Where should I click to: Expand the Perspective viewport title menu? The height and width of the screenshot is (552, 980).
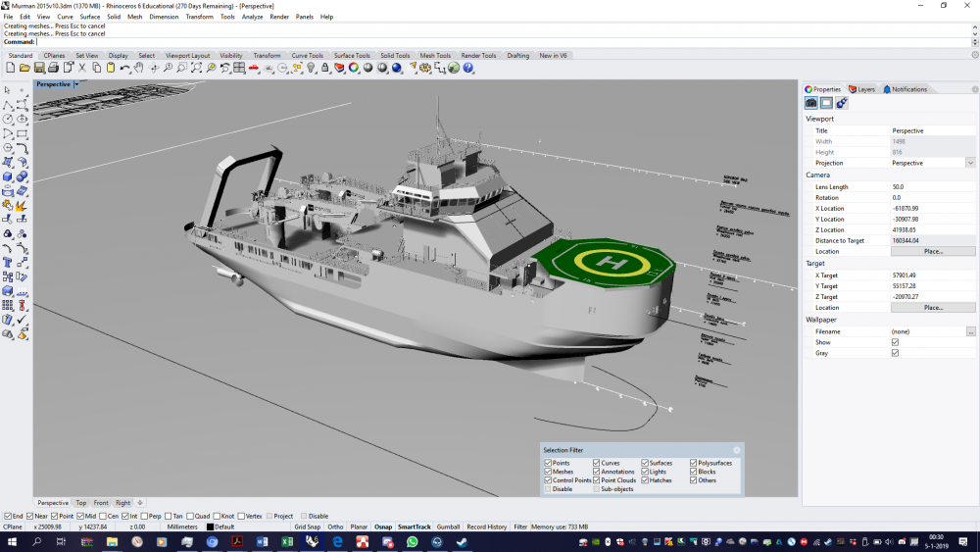coord(76,84)
